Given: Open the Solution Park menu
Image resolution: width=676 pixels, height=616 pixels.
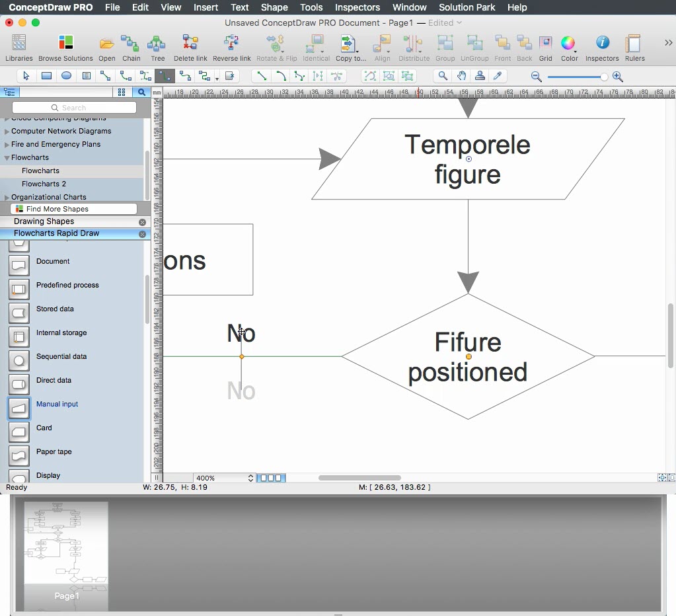Looking at the screenshot, I should (467, 7).
